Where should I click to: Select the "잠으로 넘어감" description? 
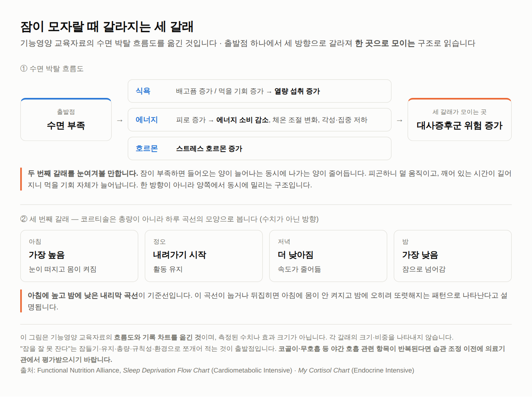point(424,269)
